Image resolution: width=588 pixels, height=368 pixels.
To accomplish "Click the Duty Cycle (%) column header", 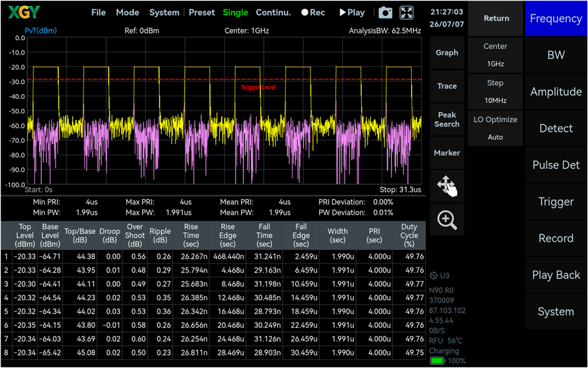I will [x=409, y=235].
